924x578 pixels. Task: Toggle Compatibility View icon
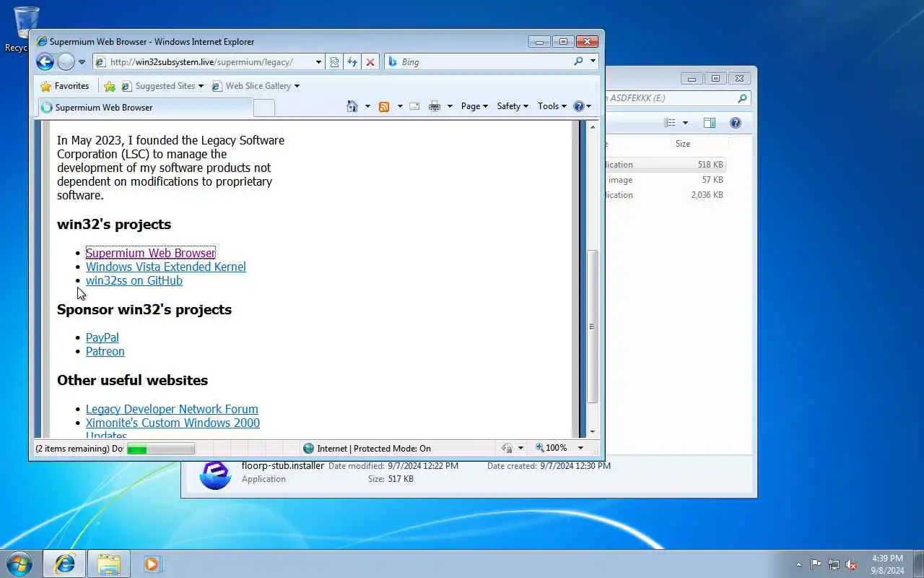pyautogui.click(x=334, y=62)
